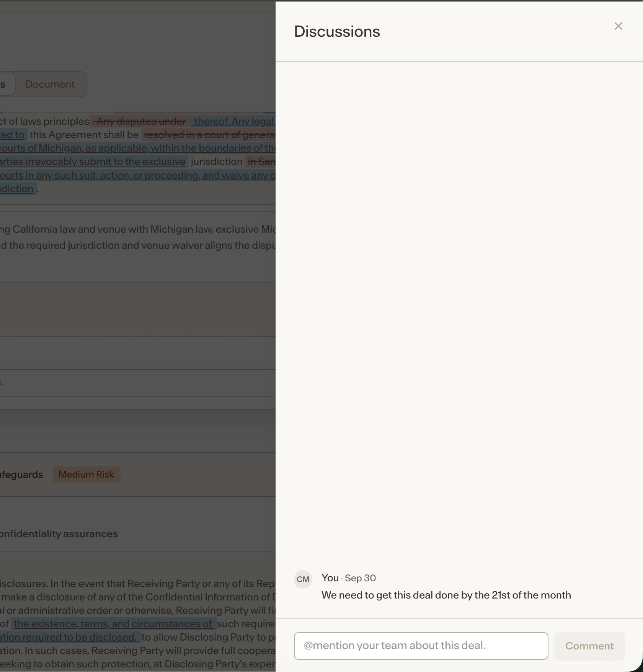The height and width of the screenshot is (672, 643).
Task: Click the comment text about the 21st
Action: click(x=446, y=595)
